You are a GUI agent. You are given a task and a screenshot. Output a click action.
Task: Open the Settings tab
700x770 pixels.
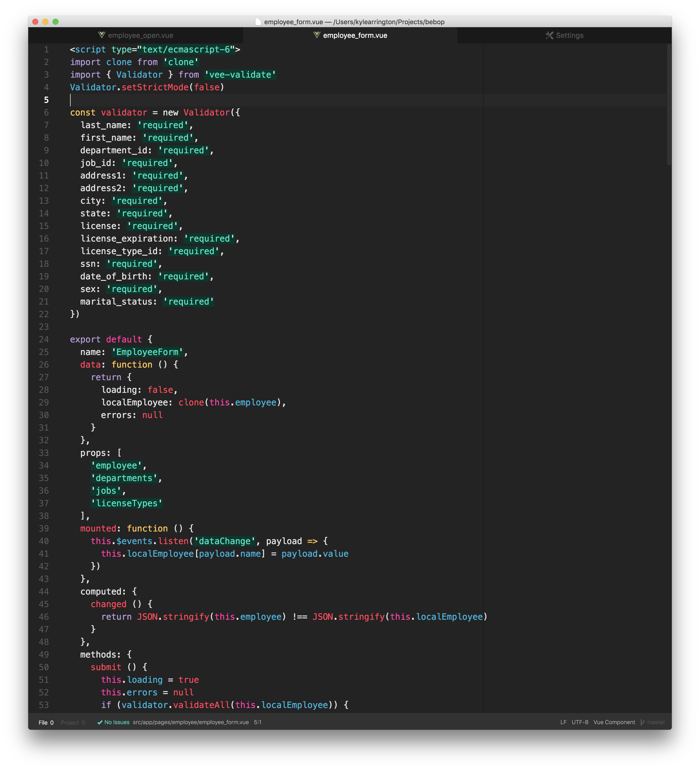tap(569, 36)
